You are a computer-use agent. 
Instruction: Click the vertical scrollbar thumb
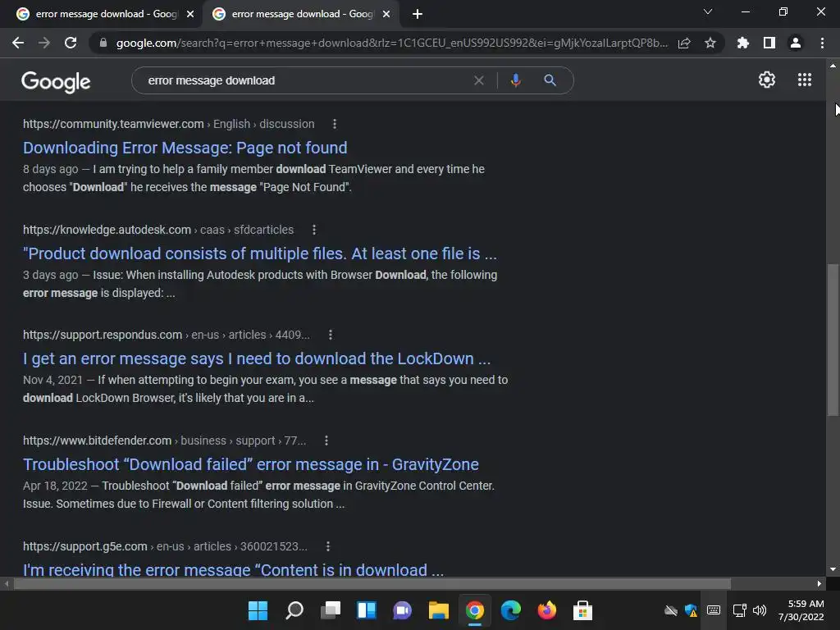tap(833, 340)
